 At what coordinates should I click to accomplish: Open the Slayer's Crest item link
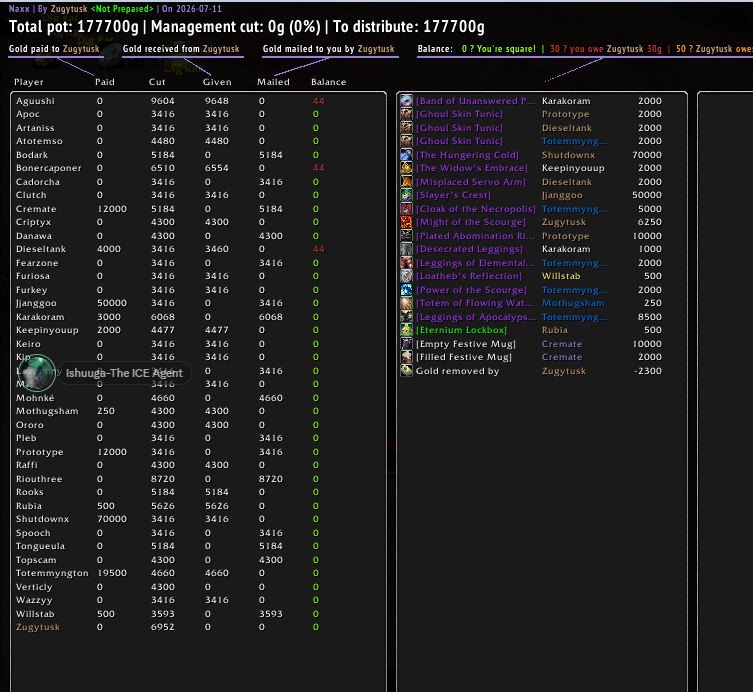tap(453, 195)
